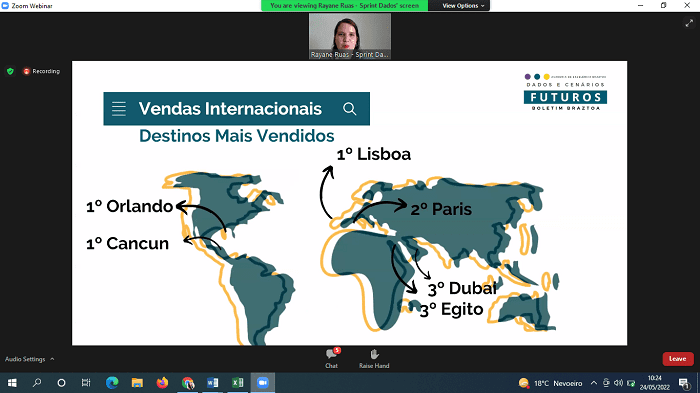Screen dimensions: 700x393
Task: Click the '3º Egito' label
Action: (x=451, y=309)
